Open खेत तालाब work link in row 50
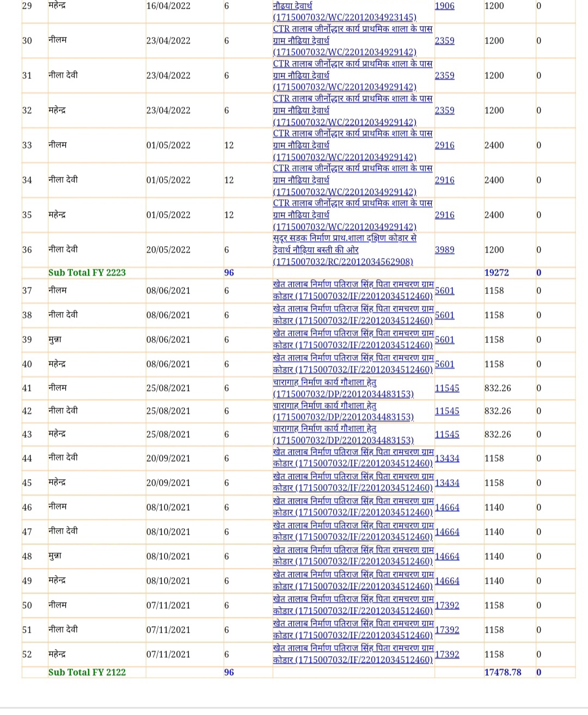 point(353,605)
